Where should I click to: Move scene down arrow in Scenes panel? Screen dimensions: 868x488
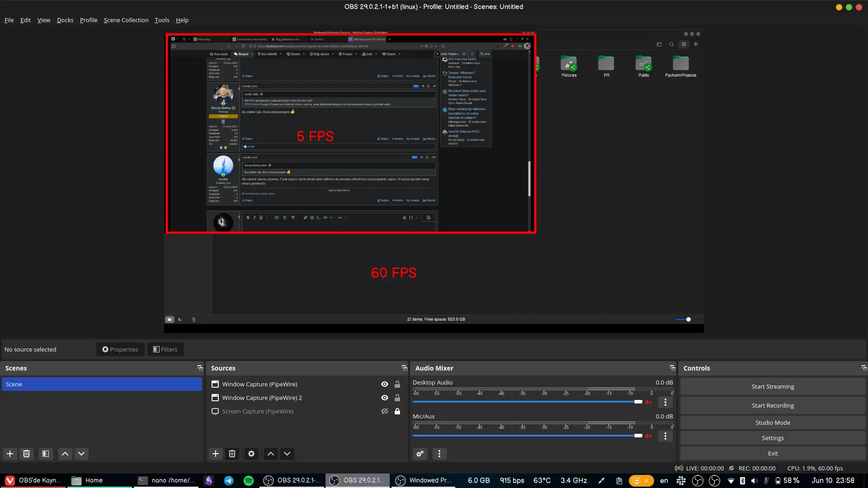pos(81,454)
